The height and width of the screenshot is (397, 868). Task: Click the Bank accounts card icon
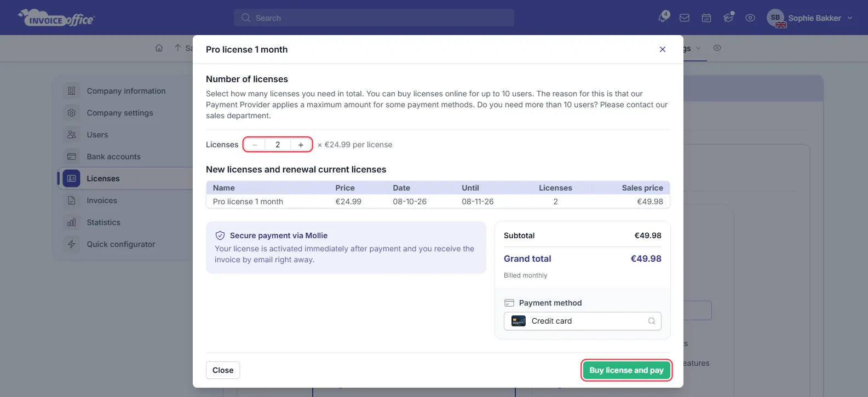[x=71, y=157]
